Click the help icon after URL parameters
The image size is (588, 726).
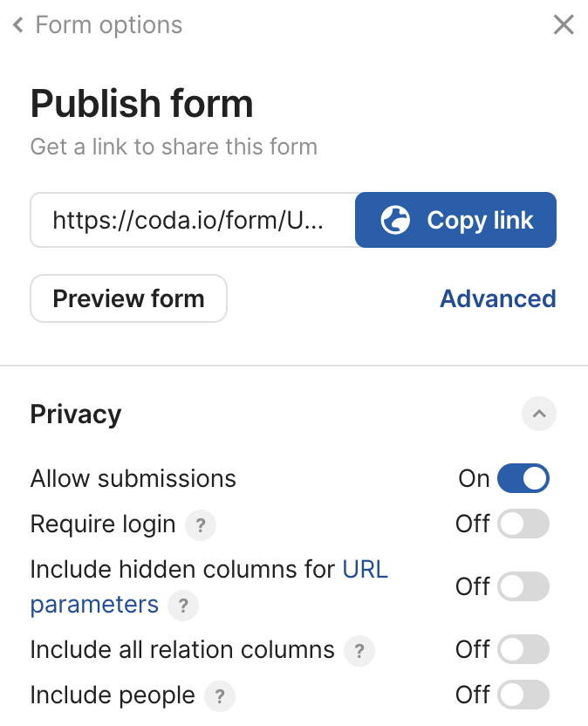(x=182, y=606)
